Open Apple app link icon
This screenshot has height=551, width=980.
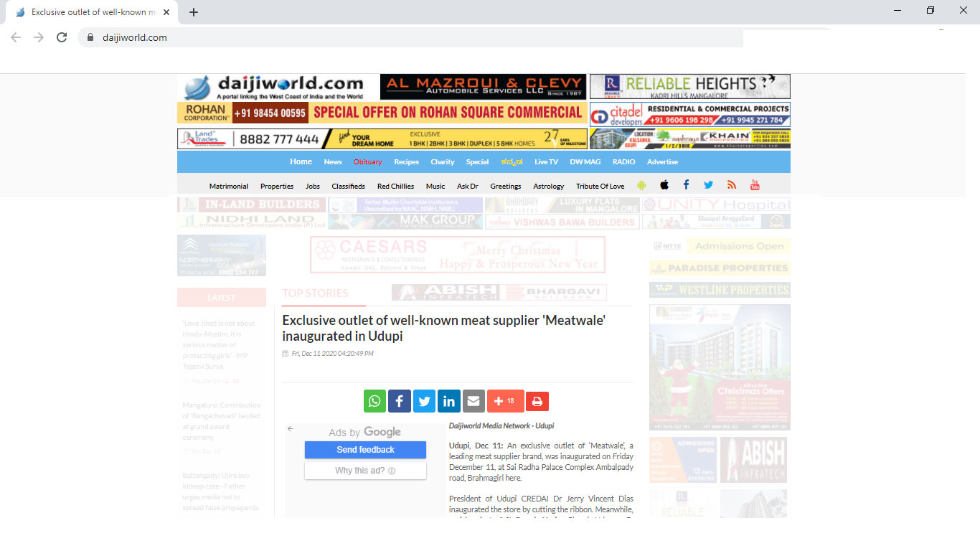664,185
